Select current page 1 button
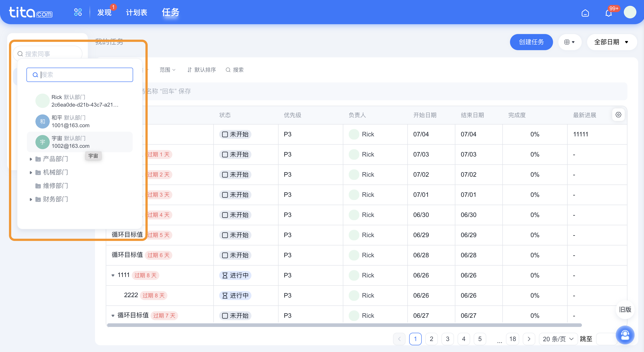644x352 pixels. tap(415, 339)
